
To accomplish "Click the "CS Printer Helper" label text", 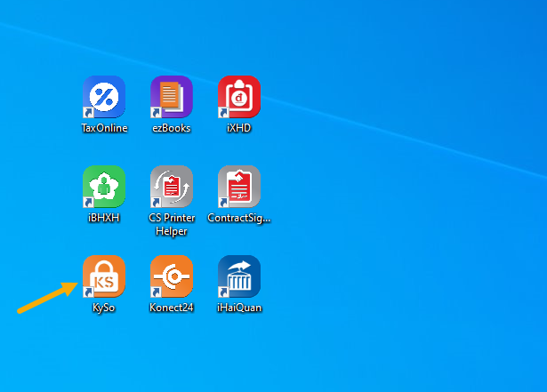I will (172, 224).
